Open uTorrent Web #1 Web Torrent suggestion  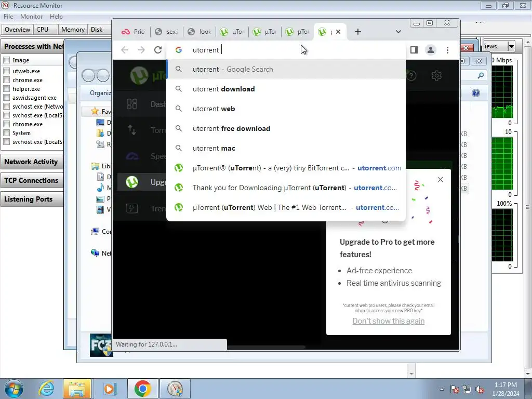click(286, 207)
